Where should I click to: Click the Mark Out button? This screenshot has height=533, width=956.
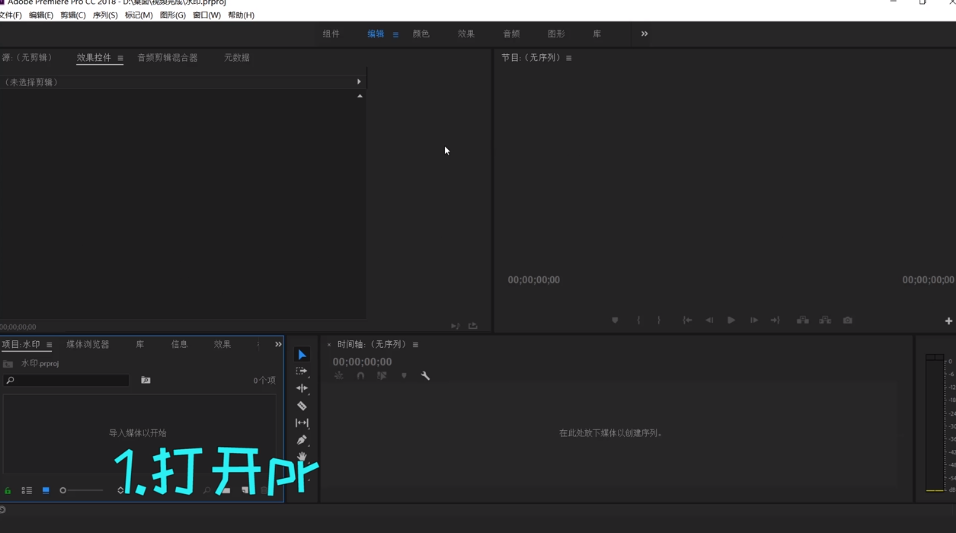pos(658,320)
